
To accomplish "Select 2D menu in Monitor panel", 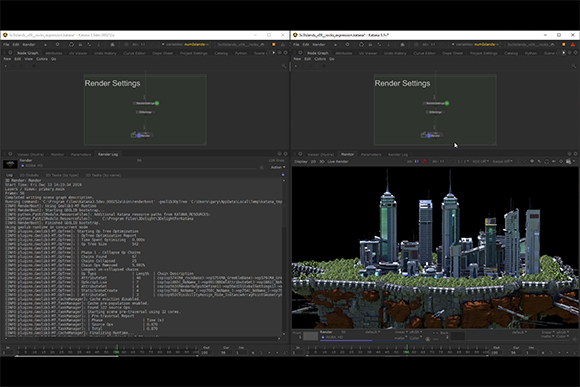I will tap(313, 162).
